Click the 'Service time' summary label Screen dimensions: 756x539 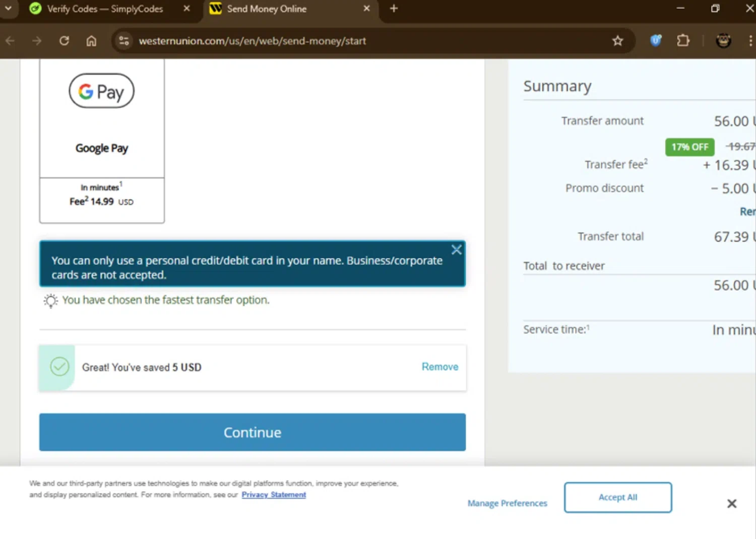[x=556, y=329]
